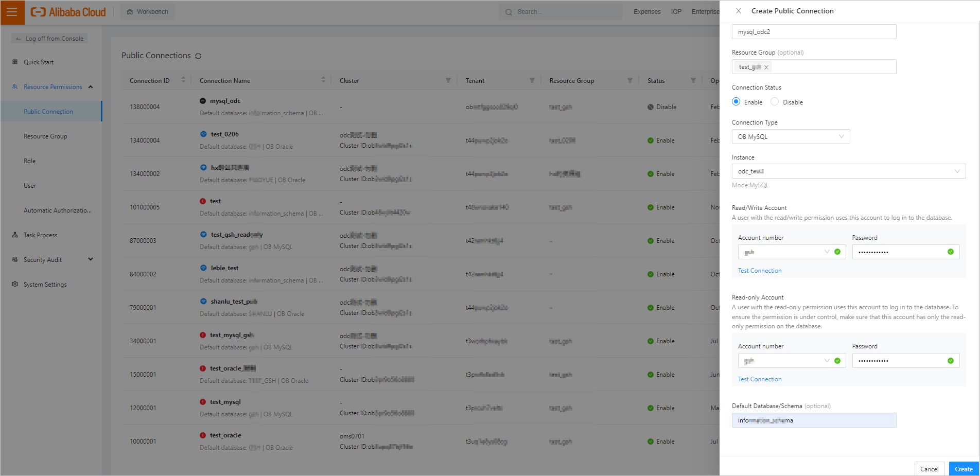Open the Expenses top menu

[647, 12]
